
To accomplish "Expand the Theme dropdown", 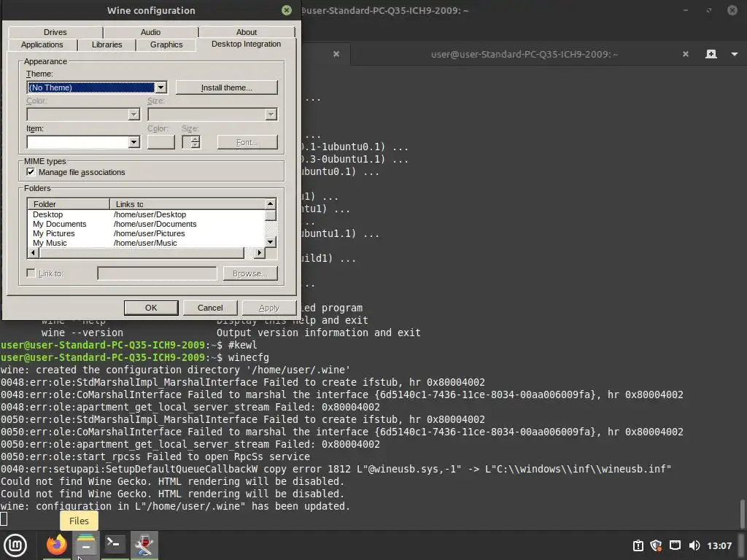I will 161,87.
